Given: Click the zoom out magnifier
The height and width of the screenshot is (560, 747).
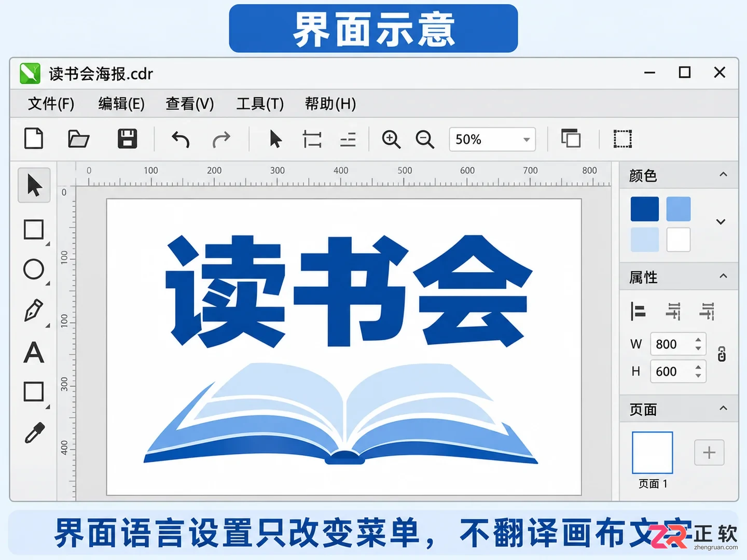Looking at the screenshot, I should (x=425, y=139).
